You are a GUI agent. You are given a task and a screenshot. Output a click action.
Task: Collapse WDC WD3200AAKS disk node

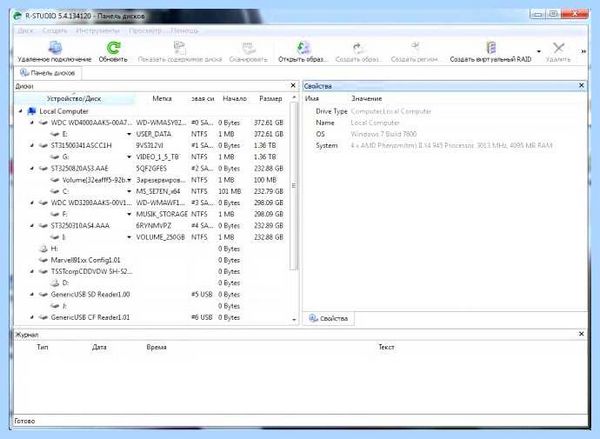pyautogui.click(x=32, y=203)
